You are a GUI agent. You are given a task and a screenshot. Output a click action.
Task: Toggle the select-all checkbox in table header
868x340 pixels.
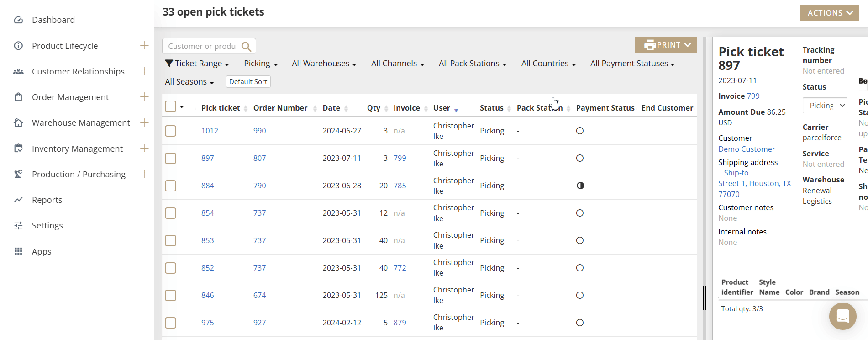[x=171, y=106]
